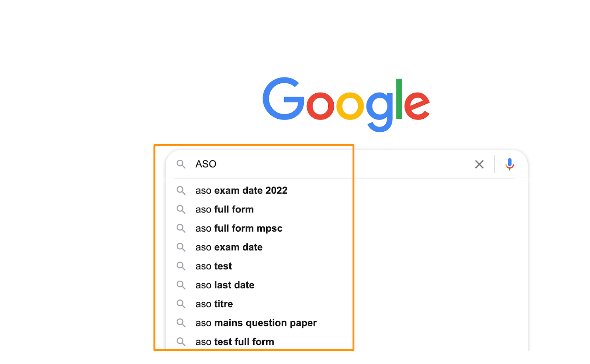Select the aso test suggestion

pos(214,266)
